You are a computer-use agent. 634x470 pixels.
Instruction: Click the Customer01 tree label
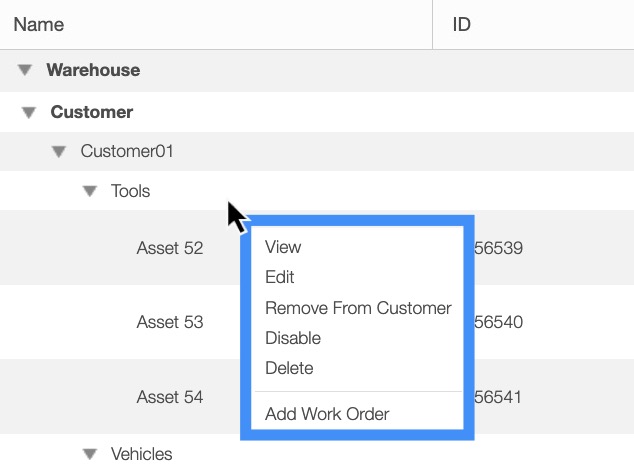pos(127,152)
